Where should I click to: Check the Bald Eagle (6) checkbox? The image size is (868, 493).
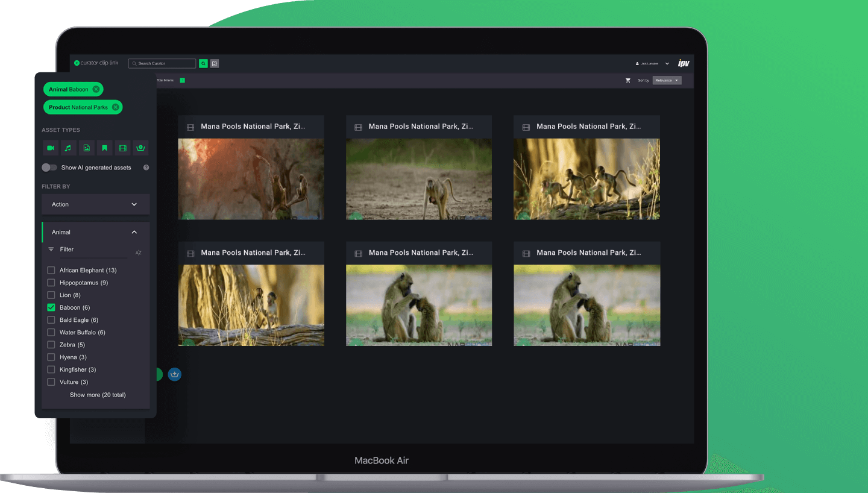[x=51, y=320]
